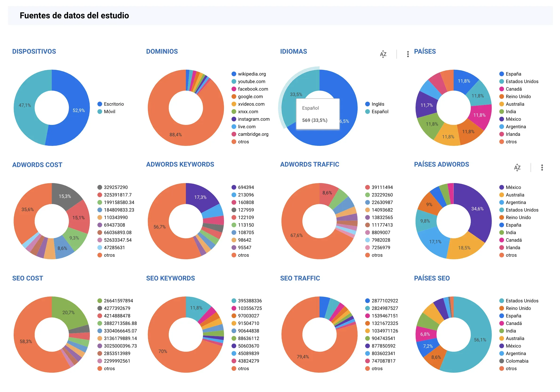This screenshot has height=392, width=560.
Task: Click the PAÍSES SEO chart title
Action: 432,278
